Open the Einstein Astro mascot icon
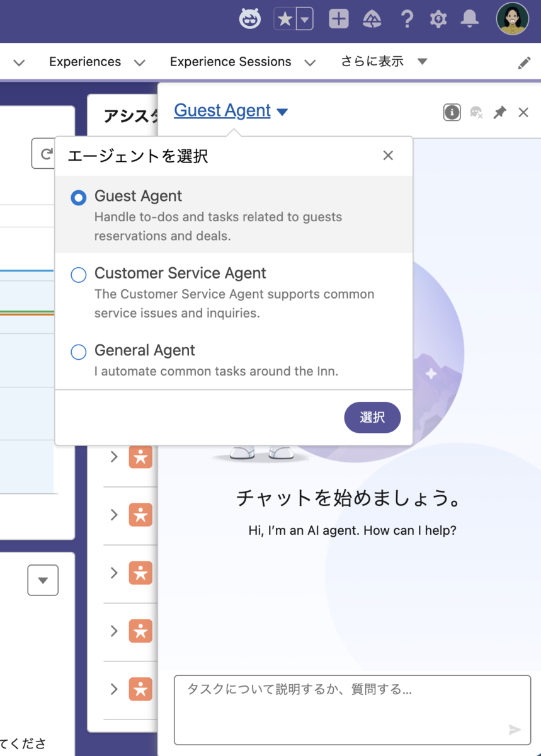This screenshot has height=756, width=541. click(250, 18)
